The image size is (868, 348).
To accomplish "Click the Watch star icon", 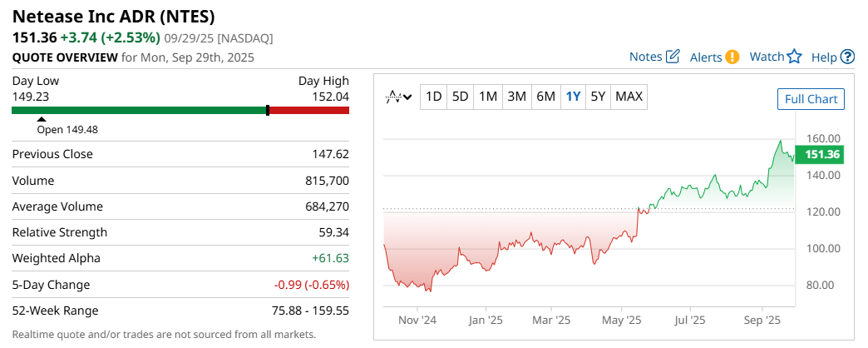I will point(795,57).
